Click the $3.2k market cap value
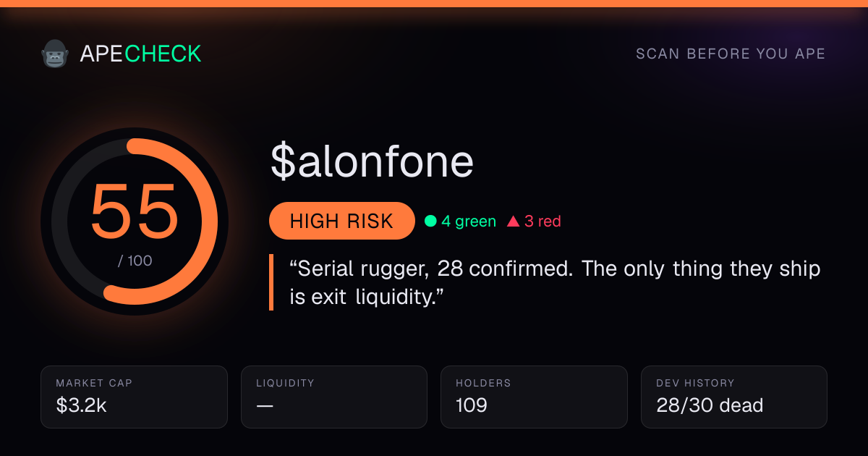 82,405
